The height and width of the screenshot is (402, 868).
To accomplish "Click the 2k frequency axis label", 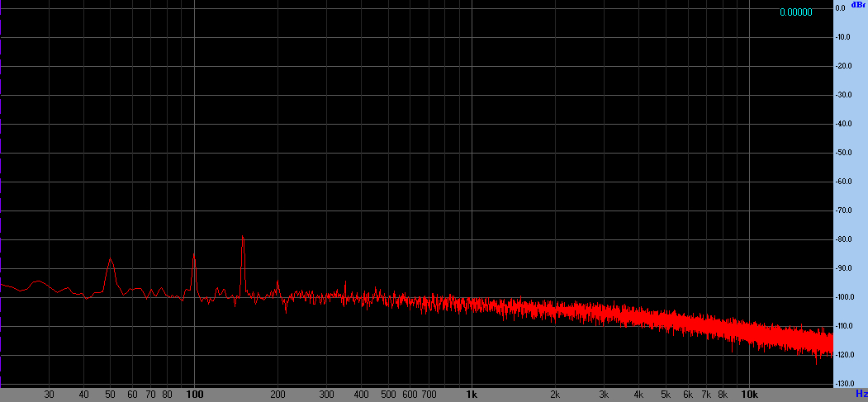I will [555, 395].
